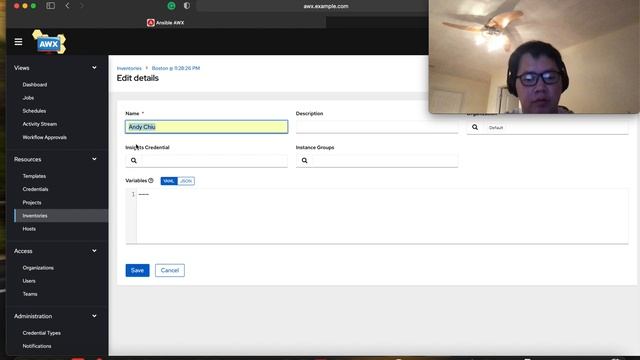The height and width of the screenshot is (360, 640).
Task: Open Credentials in sidebar
Action: 36,189
